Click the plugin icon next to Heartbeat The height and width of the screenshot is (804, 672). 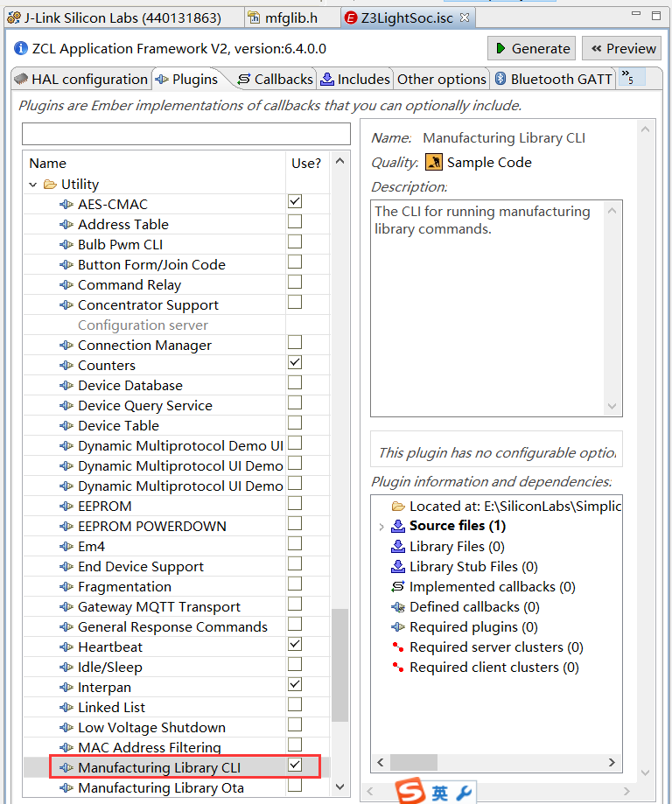(66, 647)
